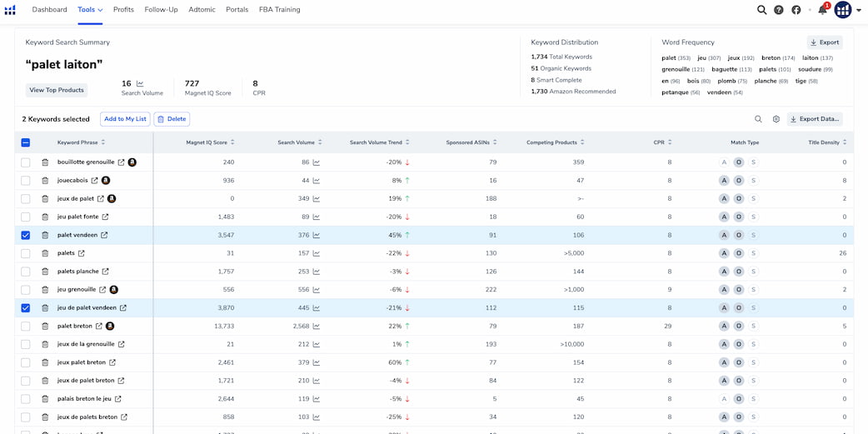Click Export button in Word Frequency
Image resolution: width=868 pixels, height=434 pixels.
(825, 42)
